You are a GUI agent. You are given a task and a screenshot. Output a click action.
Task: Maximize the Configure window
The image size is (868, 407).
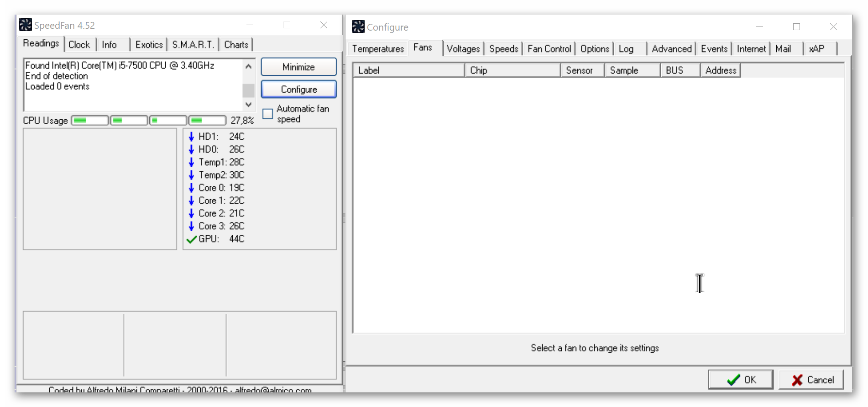click(x=796, y=27)
